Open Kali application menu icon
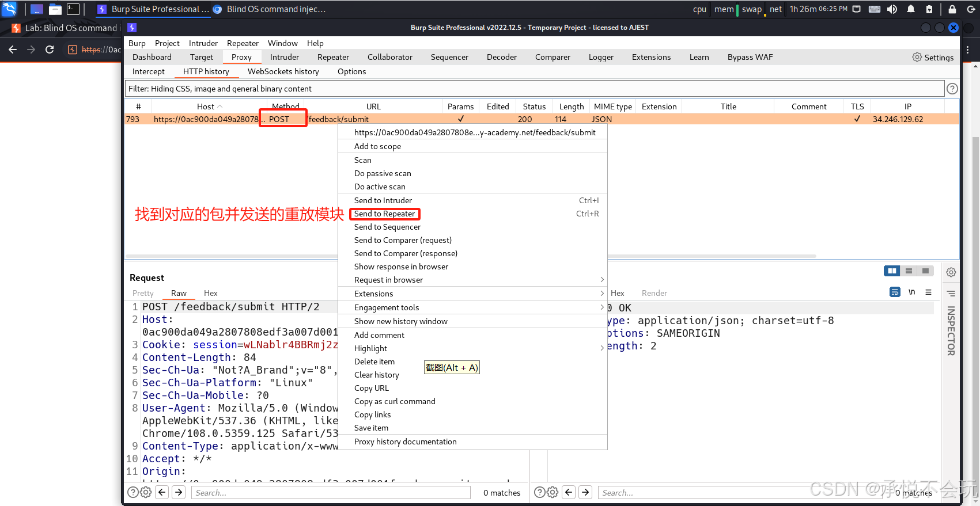Viewport: 980px width, 506px height. click(10, 9)
